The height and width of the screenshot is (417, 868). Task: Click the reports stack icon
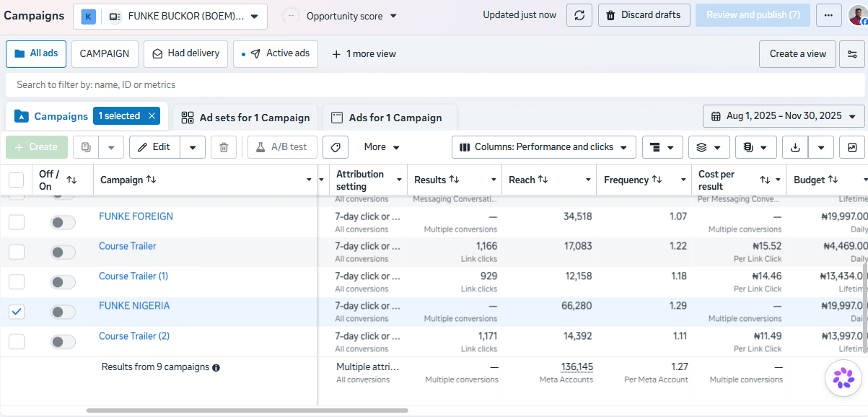pos(755,147)
